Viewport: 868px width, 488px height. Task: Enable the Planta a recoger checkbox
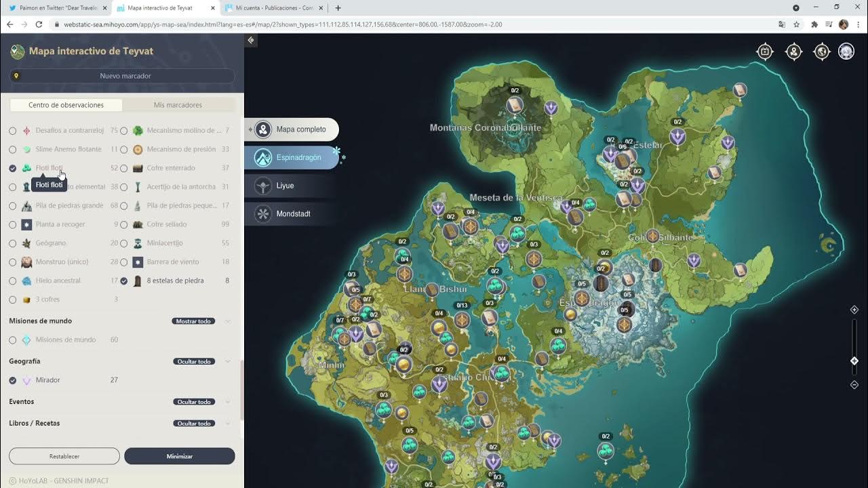13,224
